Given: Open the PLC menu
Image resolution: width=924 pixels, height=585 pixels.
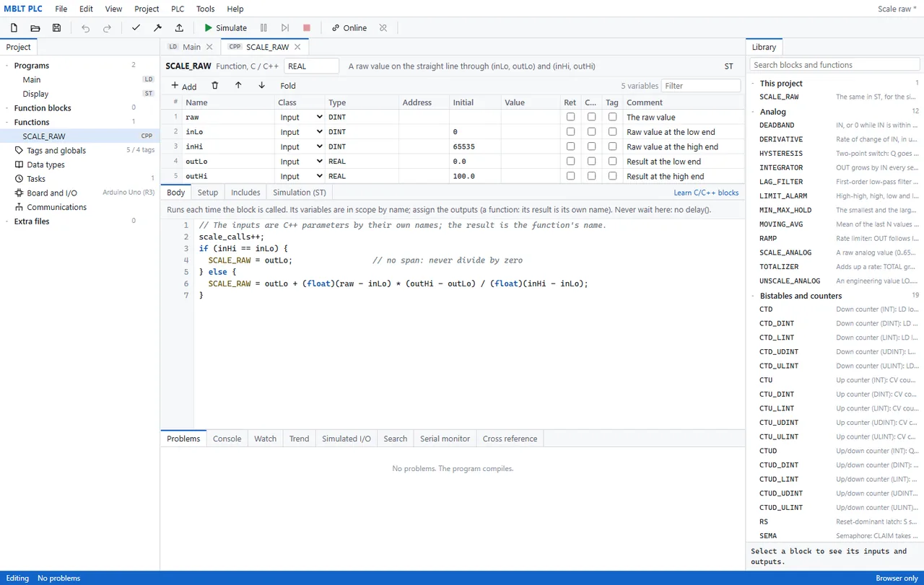Looking at the screenshot, I should pyautogui.click(x=178, y=9).
